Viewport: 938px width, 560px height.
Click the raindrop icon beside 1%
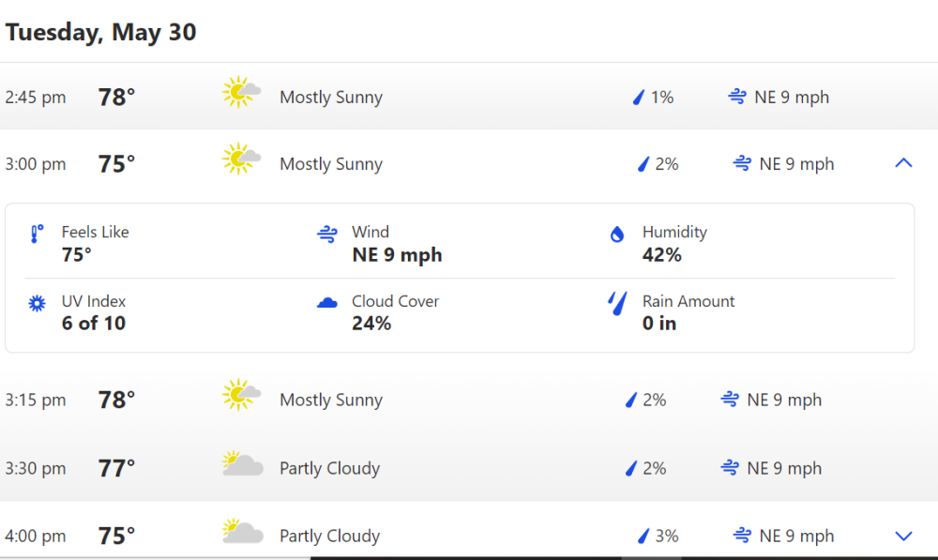click(x=639, y=97)
